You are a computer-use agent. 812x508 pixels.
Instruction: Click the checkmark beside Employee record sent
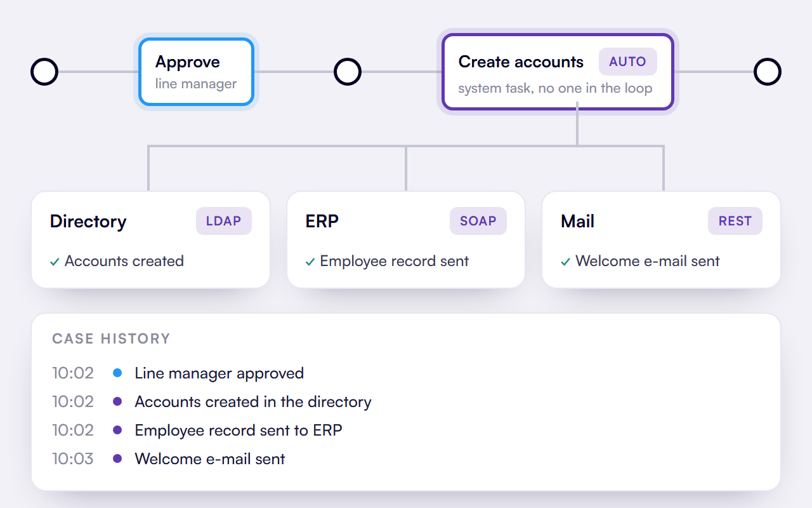pyautogui.click(x=310, y=262)
